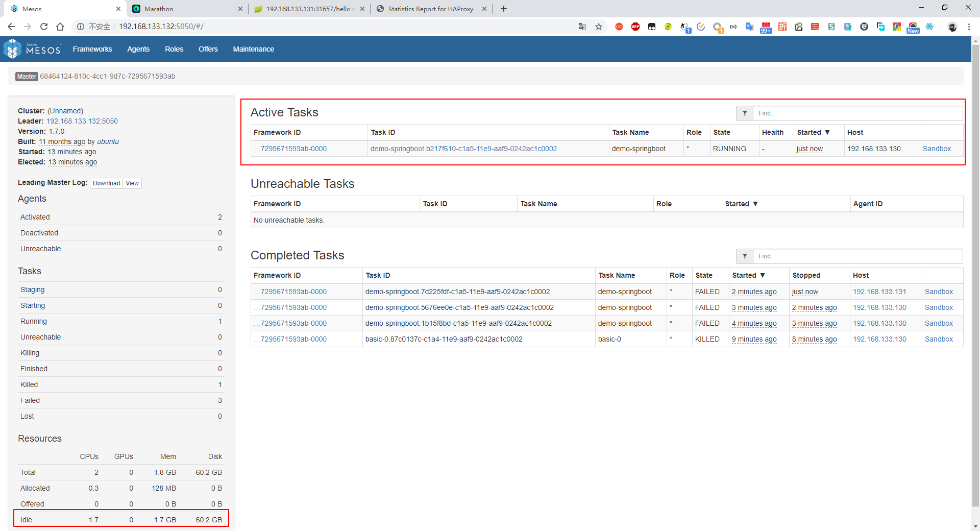
Task: Go to the Agents page
Action: (x=138, y=49)
